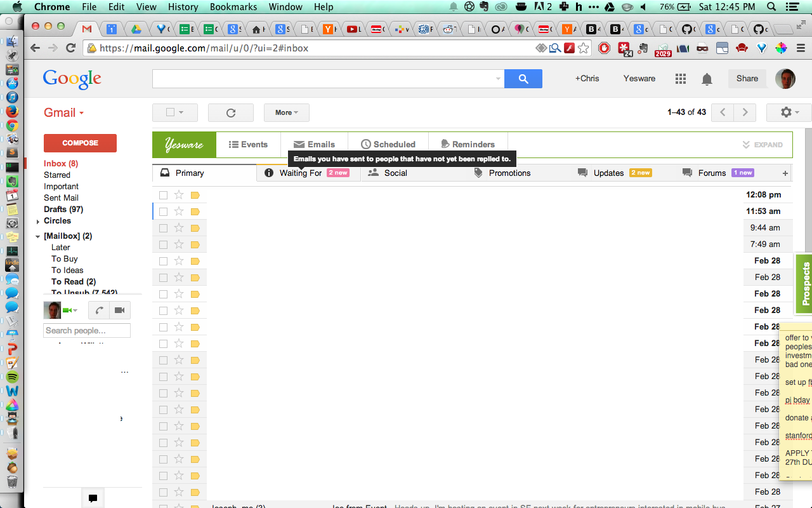Screen dimensions: 812x508
Task: Star the 12:08 pm email
Action: 179,195
